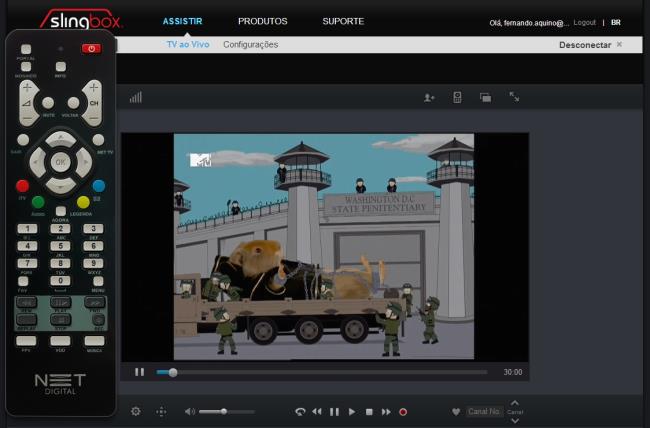Click the down arrow on the remote d-pad

click(61, 185)
